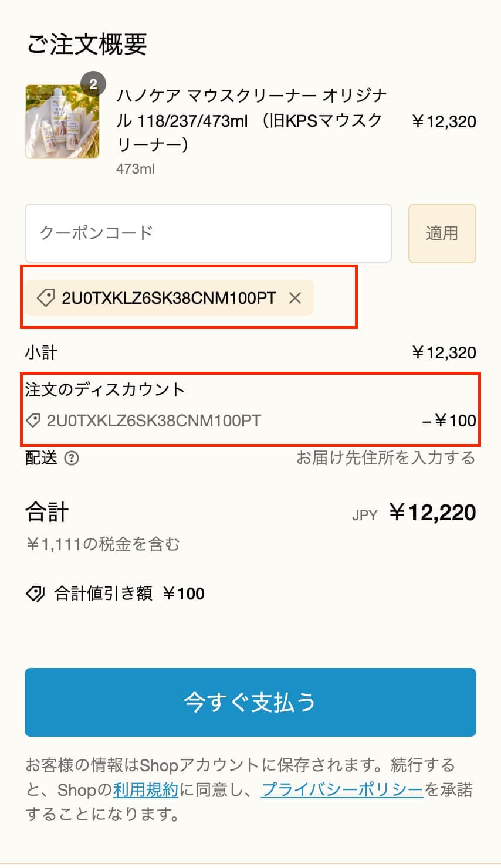
Task: Click the クーポンコード input field
Action: click(x=208, y=233)
